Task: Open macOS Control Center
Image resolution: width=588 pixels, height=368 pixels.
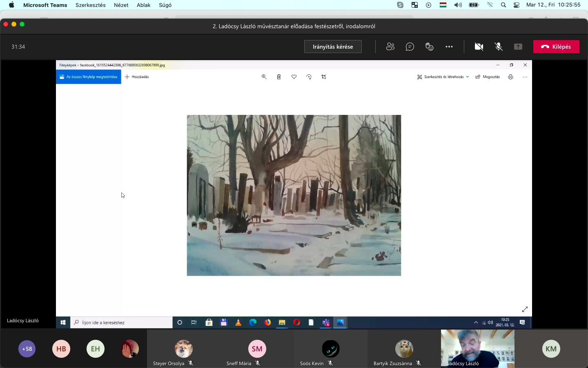Action: (x=517, y=5)
